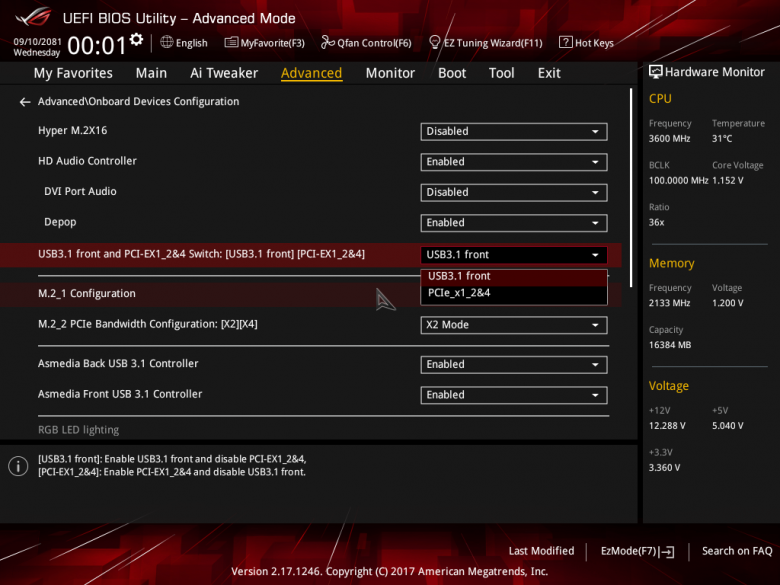Open the M.2_2 X2 Mode dropdown

coord(514,325)
